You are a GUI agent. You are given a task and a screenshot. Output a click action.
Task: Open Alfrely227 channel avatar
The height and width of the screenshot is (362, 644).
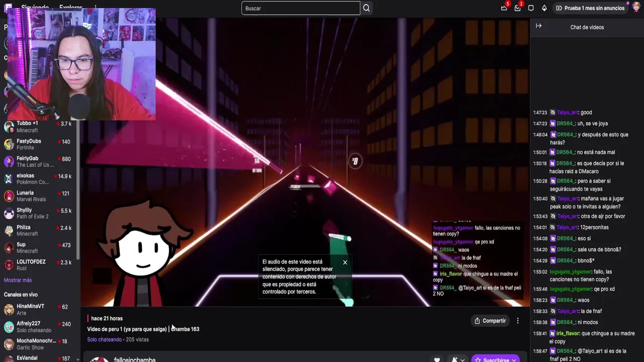tap(9, 327)
